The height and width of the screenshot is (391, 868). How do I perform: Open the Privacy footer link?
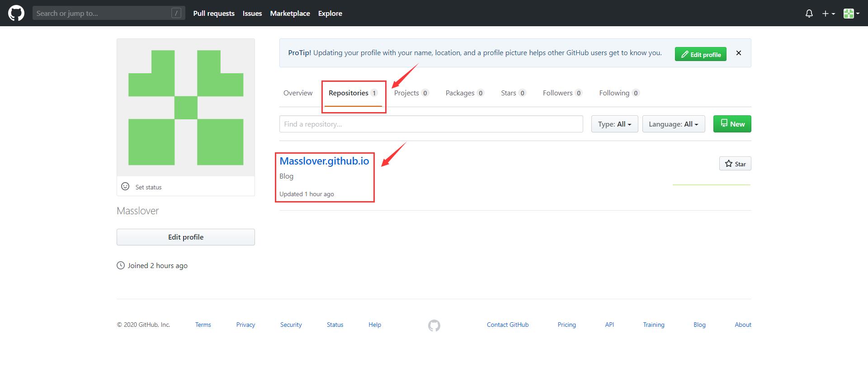pos(245,325)
